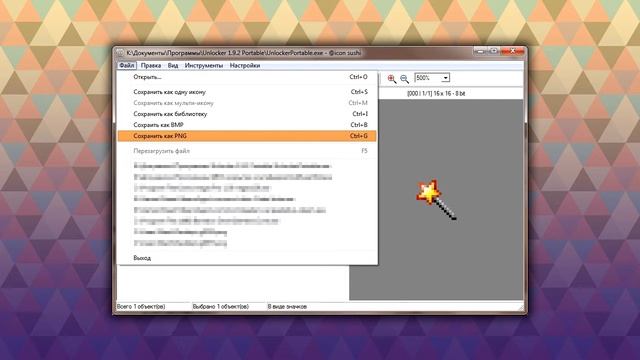Click status text Всего 1 объект(ов)
640x360 pixels.
tap(141, 307)
